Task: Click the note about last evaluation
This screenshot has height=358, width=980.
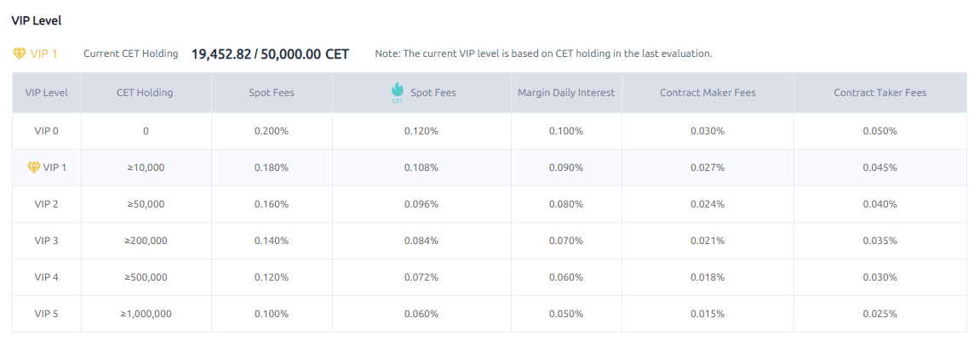Action: 543,54
